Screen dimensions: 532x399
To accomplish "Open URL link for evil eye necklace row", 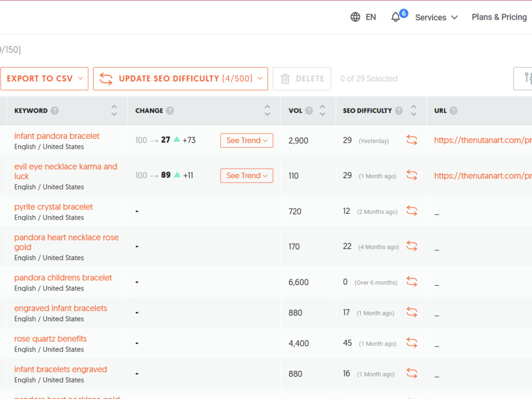I will pos(483,176).
